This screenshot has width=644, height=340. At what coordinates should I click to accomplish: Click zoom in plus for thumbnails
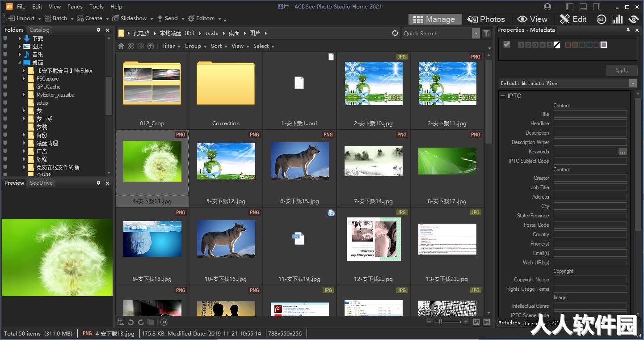[466, 322]
